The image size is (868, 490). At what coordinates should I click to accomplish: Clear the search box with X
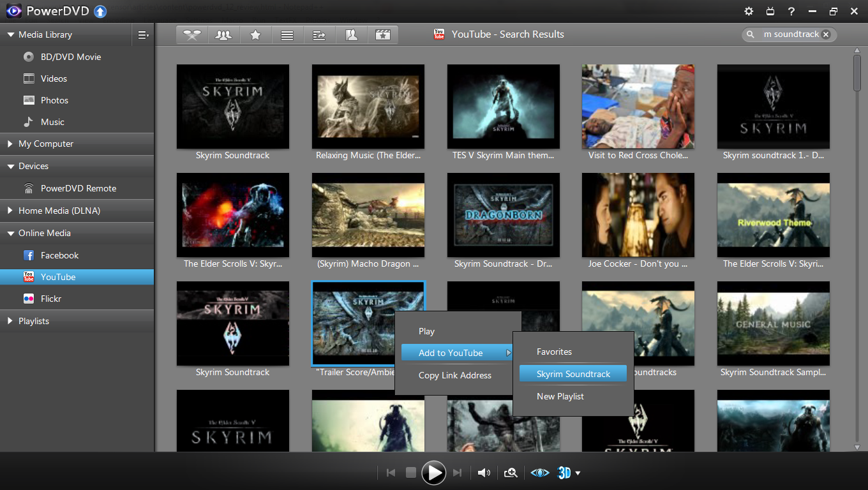[826, 34]
